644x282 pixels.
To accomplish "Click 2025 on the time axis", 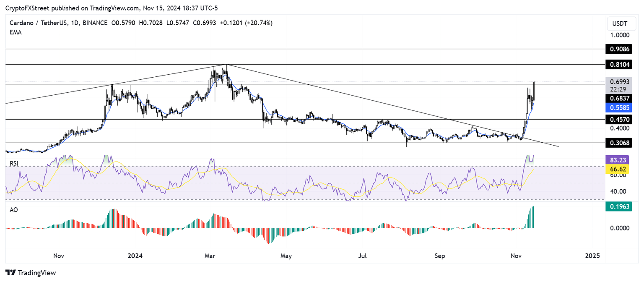I will pos(592,256).
